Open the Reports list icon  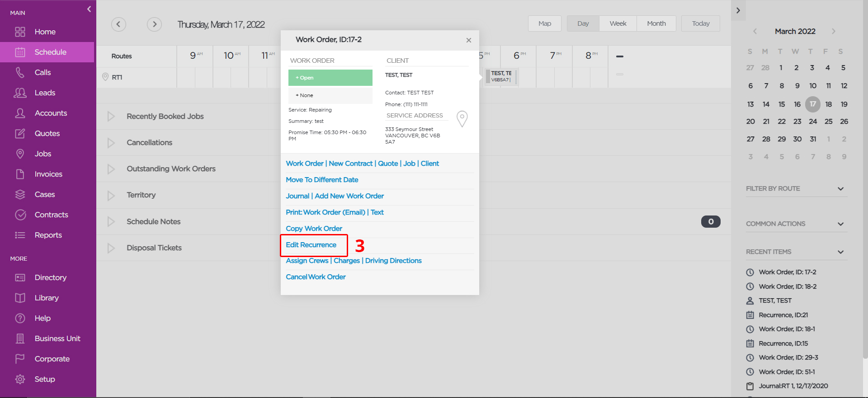coord(20,235)
